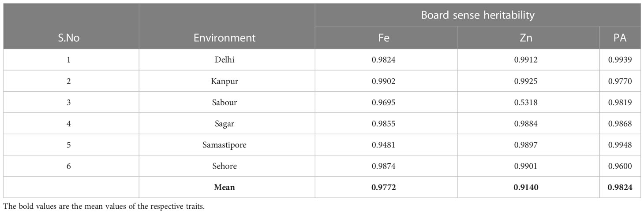The image size is (644, 214).
Task: Click the Board sense heritability header
Action: pos(478,15)
